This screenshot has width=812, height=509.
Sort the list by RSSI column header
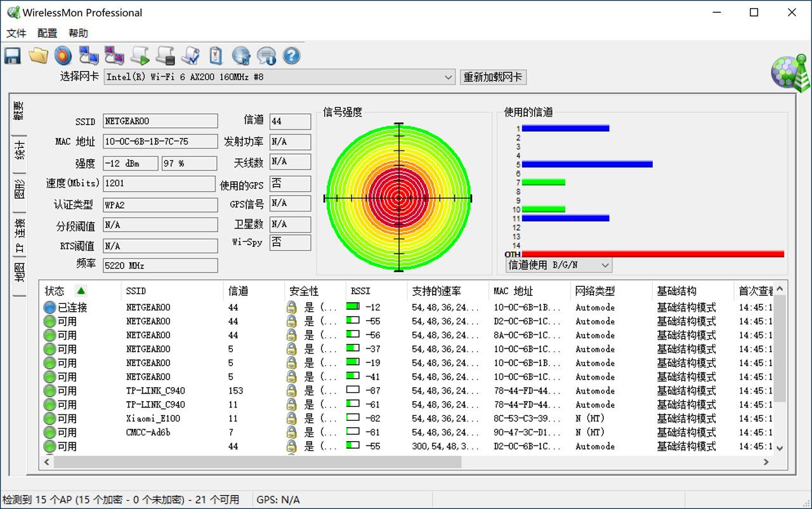pyautogui.click(x=376, y=291)
